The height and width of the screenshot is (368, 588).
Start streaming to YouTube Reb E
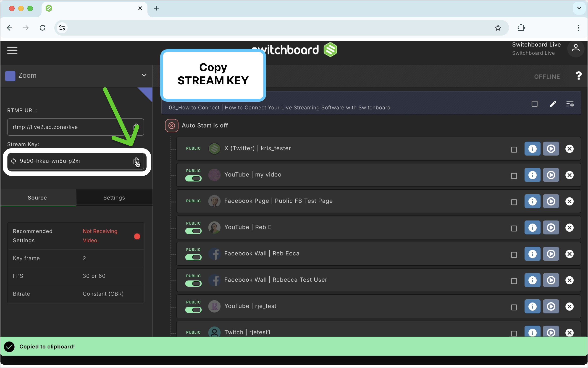(551, 228)
